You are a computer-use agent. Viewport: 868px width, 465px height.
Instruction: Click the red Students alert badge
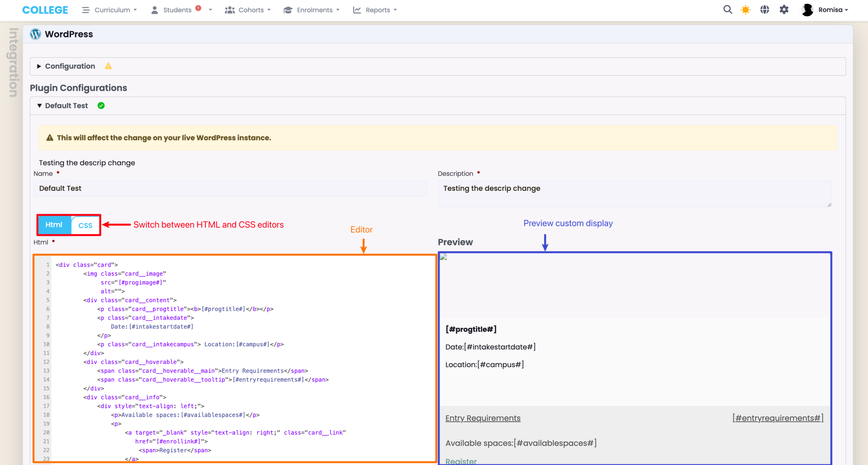pyautogui.click(x=198, y=8)
